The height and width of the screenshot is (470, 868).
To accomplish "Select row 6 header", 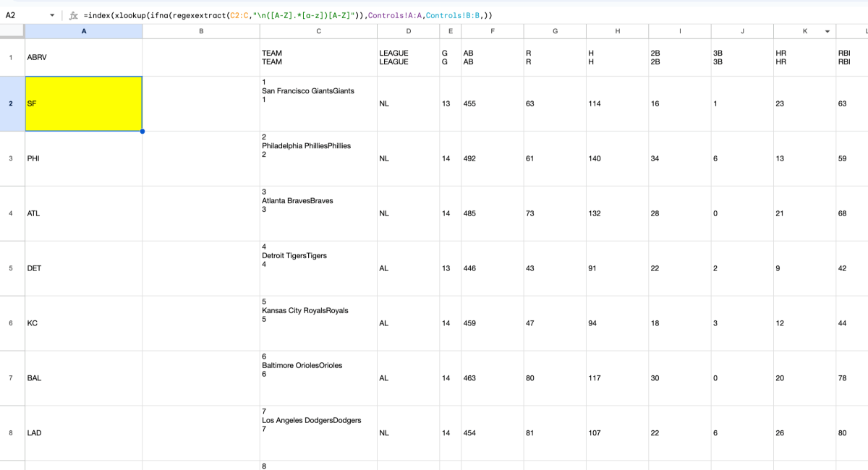I will point(12,323).
